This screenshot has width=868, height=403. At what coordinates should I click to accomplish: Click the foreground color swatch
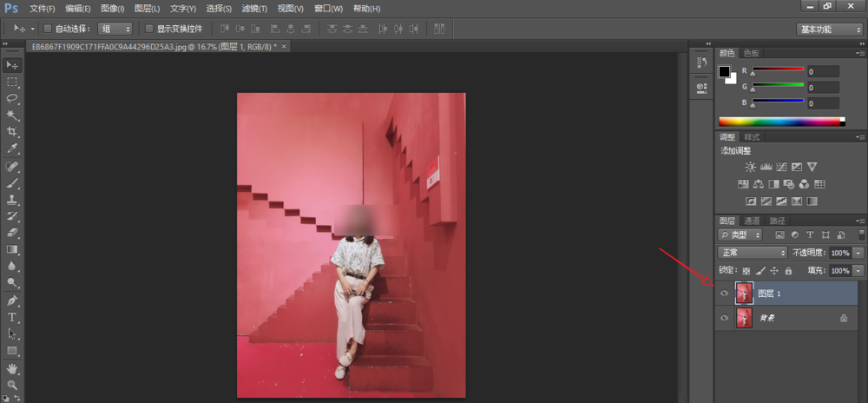point(725,71)
